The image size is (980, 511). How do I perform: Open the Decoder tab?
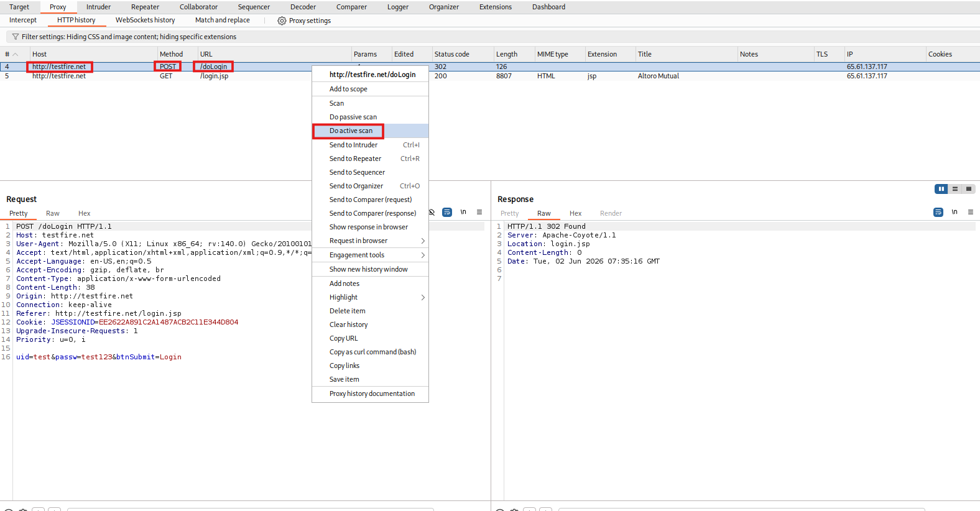pyautogui.click(x=303, y=7)
